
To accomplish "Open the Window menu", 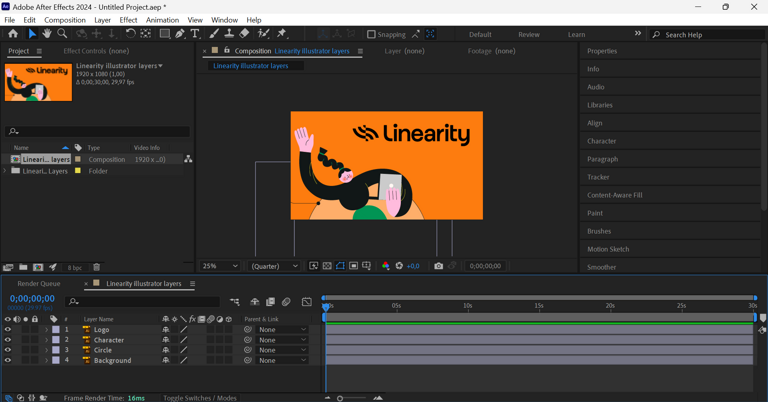I will coord(224,20).
